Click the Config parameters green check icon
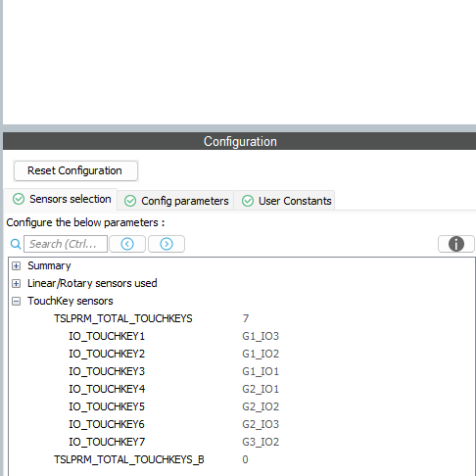The image size is (476, 476). coord(130,201)
